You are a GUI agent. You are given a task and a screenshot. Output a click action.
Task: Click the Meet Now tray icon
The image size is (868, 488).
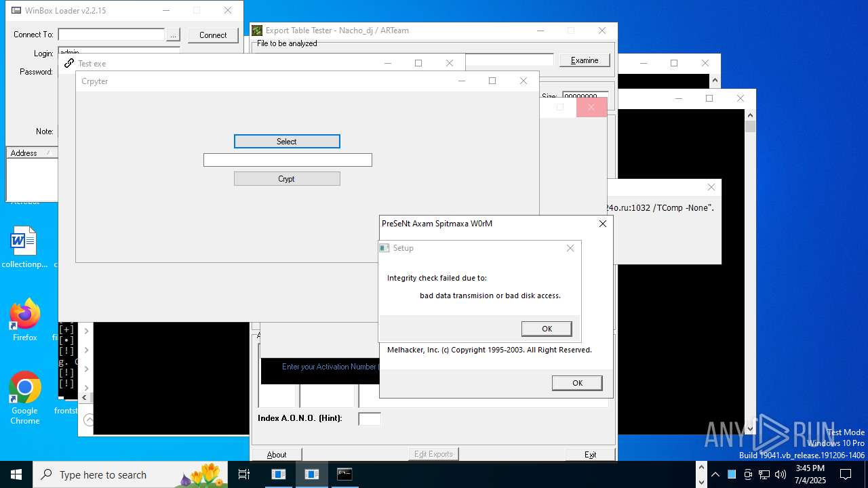click(748, 474)
